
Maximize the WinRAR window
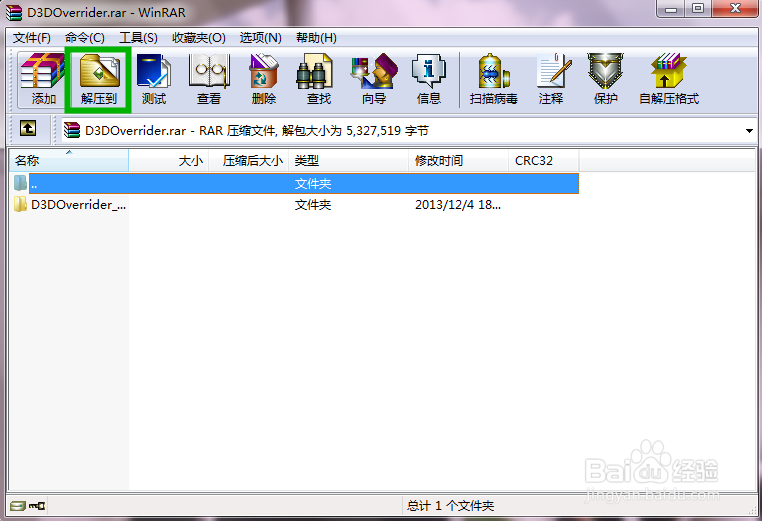pos(698,9)
